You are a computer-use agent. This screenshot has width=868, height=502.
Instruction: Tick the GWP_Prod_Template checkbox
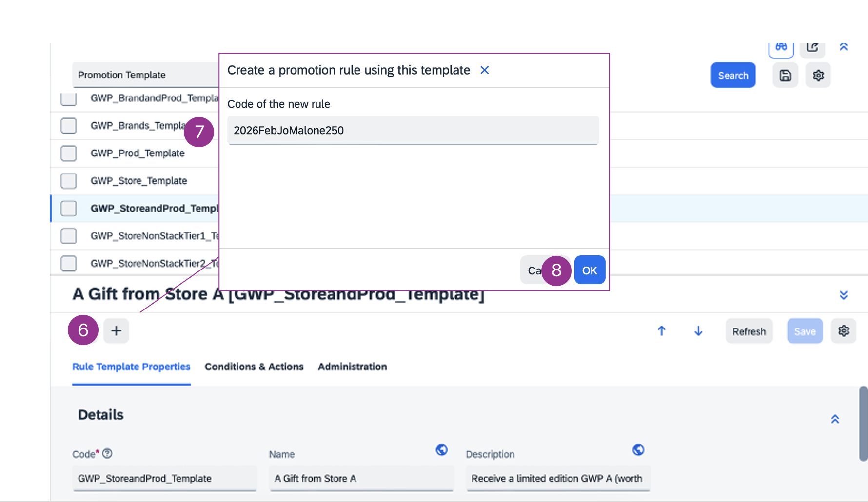[68, 153]
